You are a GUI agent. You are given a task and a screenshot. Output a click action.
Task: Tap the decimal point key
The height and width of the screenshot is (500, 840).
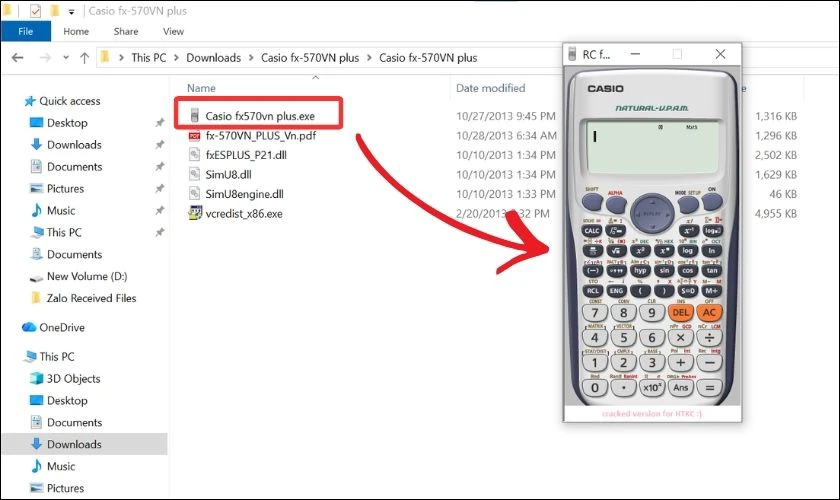624,387
